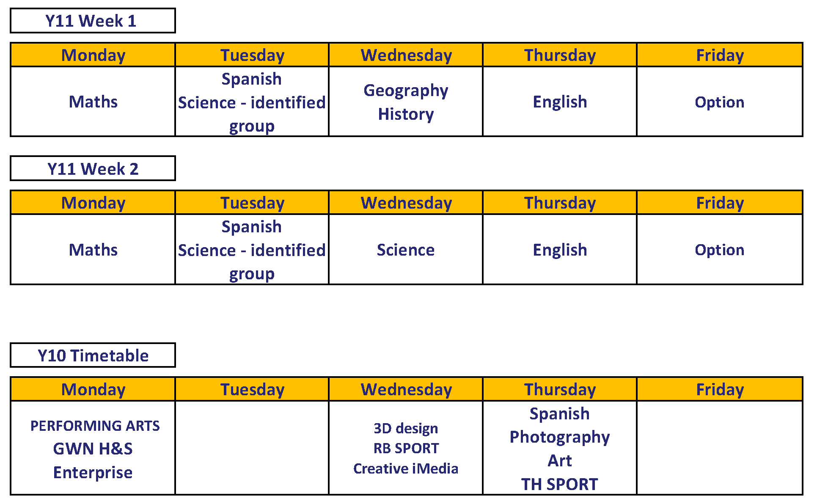Image resolution: width=817 pixels, height=504 pixels.
Task: Select the "Y11 Week 2" title box
Action: [92, 169]
